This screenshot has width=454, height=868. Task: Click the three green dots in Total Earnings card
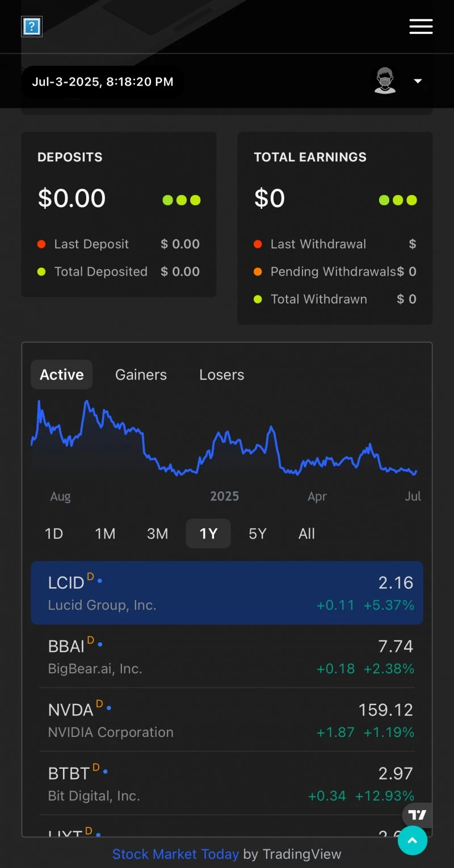point(398,200)
